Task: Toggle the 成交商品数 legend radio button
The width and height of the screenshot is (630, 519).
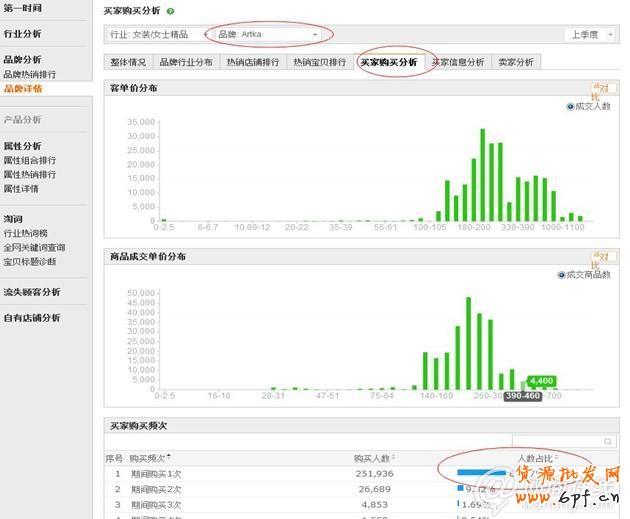Action: 562,275
